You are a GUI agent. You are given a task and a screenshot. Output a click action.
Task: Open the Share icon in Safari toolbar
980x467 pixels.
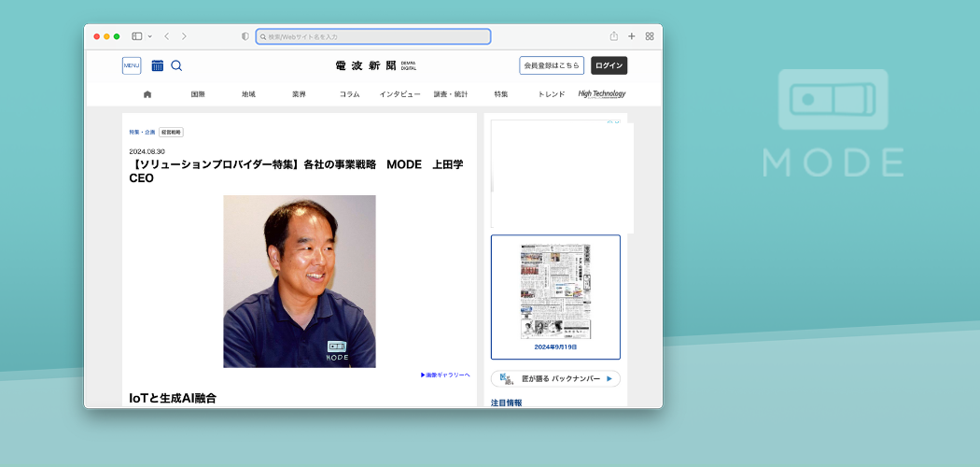click(x=614, y=36)
